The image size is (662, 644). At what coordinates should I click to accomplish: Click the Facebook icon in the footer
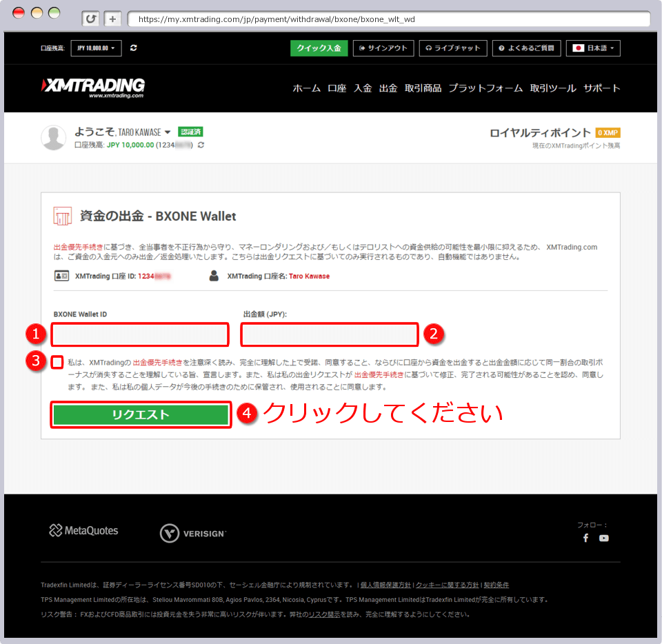pyautogui.click(x=585, y=538)
